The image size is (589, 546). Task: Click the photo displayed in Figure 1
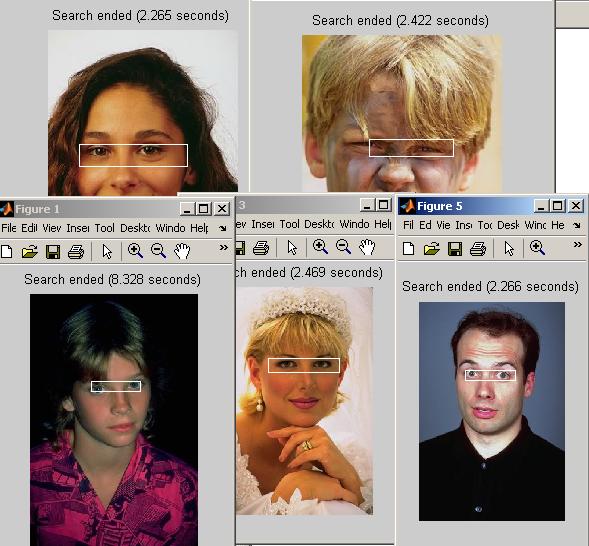pyautogui.click(x=114, y=420)
